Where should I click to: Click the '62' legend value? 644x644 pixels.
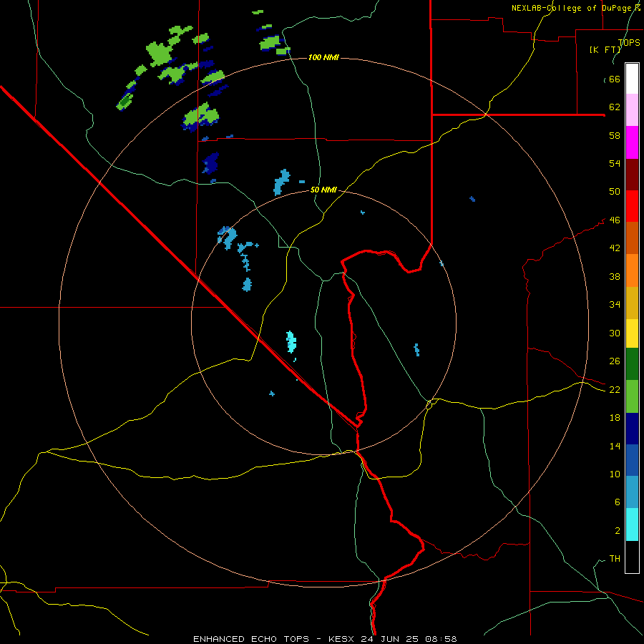[615, 107]
